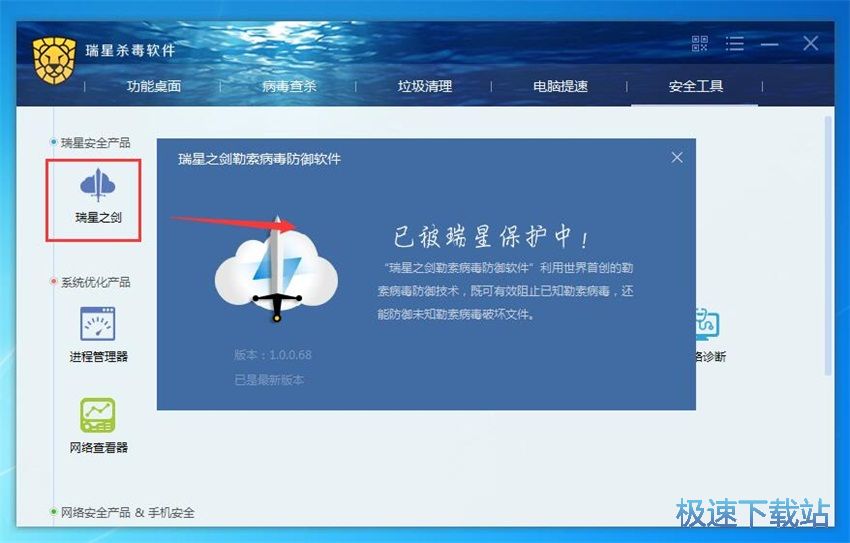The image size is (850, 543).
Task: Close the 瑞星杀毒软件 main window
Action: coord(810,43)
